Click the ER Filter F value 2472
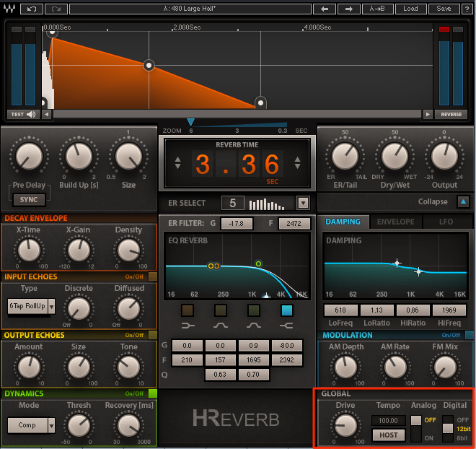Image resolution: width=476 pixels, height=449 pixels. click(x=294, y=223)
